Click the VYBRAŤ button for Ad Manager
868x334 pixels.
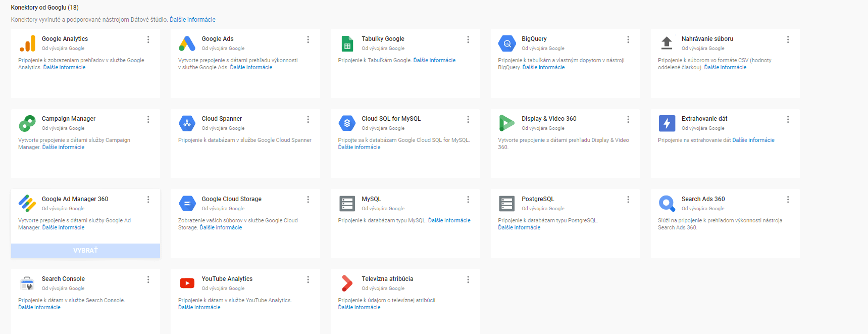pyautogui.click(x=85, y=251)
